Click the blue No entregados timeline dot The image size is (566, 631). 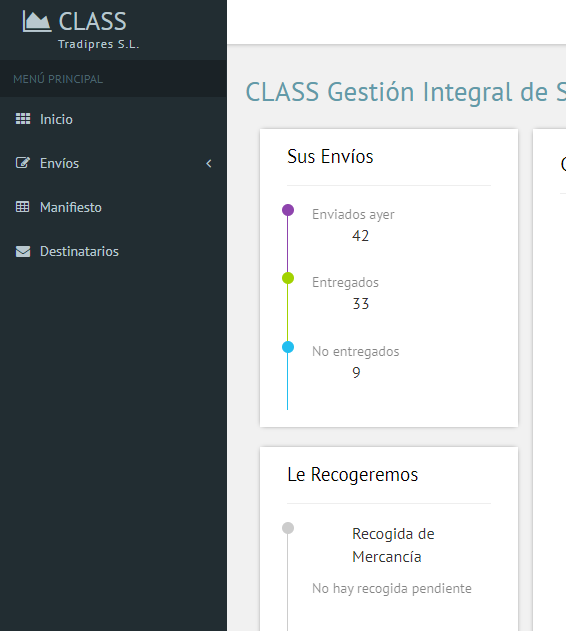tap(288, 347)
